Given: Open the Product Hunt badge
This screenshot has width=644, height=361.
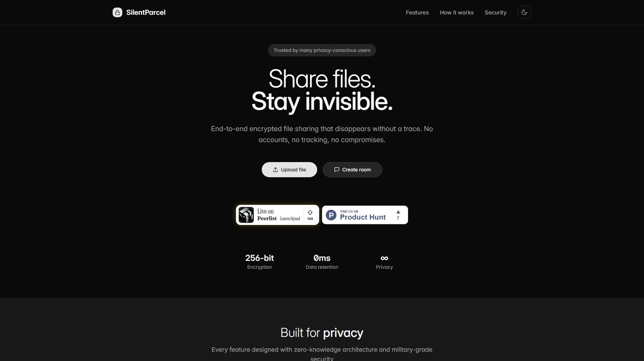Looking at the screenshot, I should (365, 215).
